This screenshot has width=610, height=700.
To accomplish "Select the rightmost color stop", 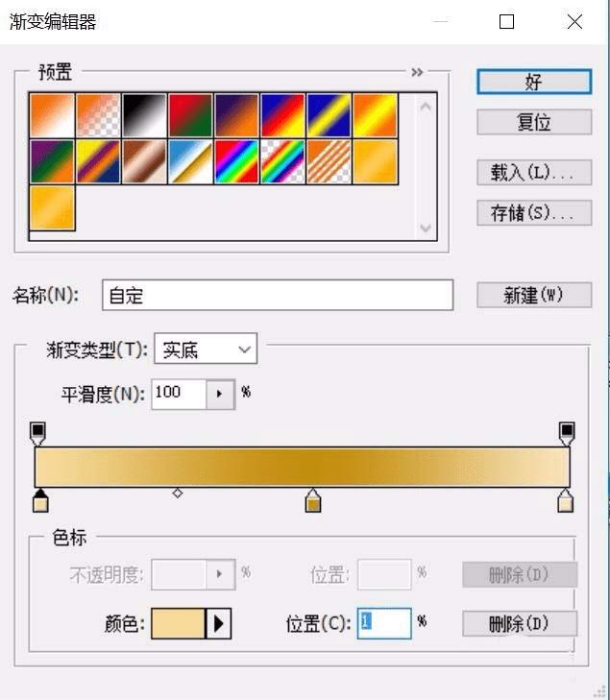I will coord(566,500).
